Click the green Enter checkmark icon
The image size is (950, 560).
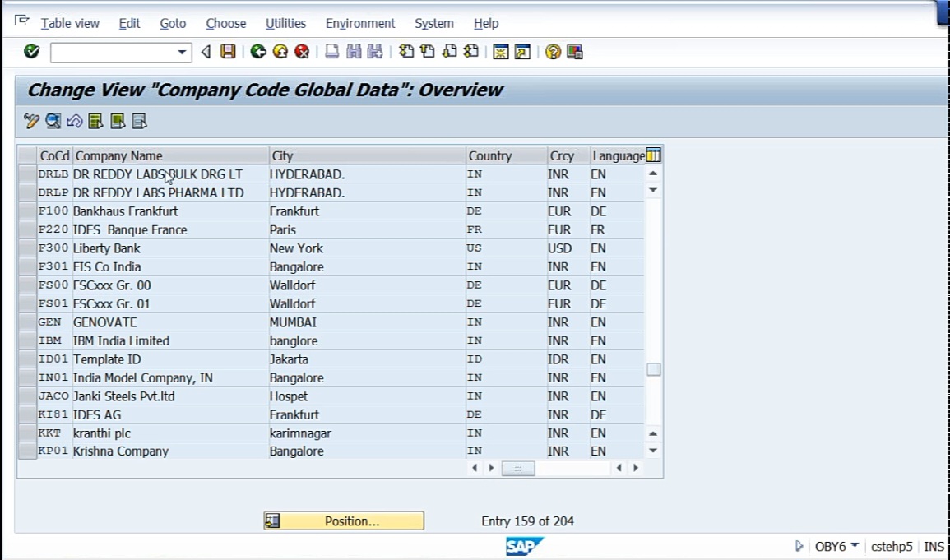[31, 52]
